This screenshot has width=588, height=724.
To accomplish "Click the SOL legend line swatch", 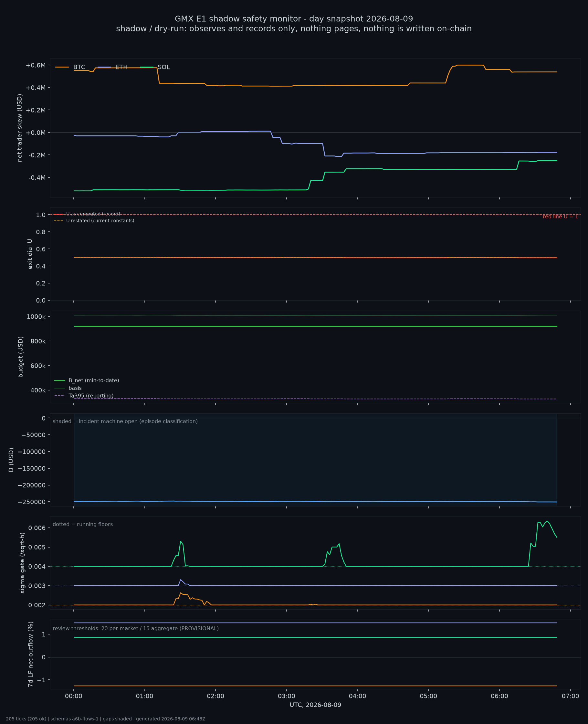I will (146, 67).
